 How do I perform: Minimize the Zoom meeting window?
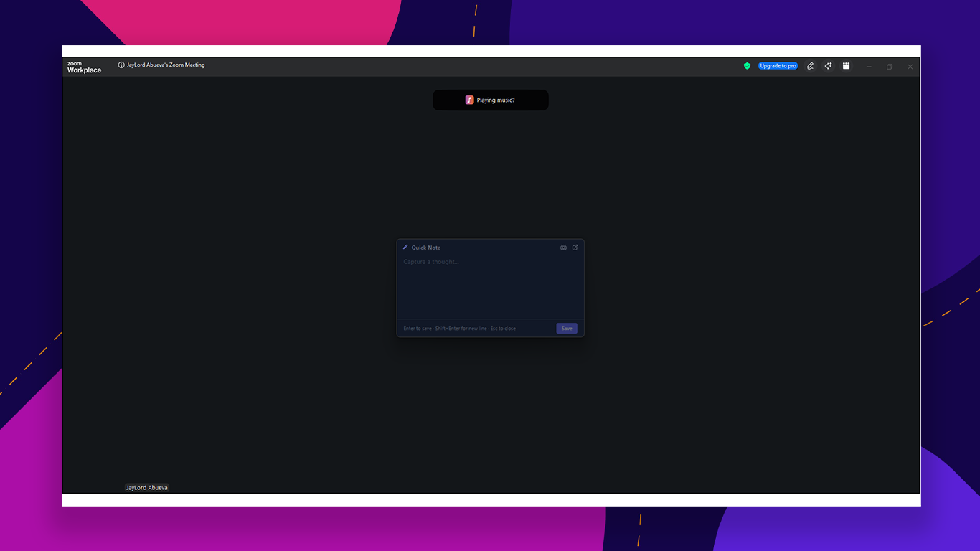click(869, 67)
